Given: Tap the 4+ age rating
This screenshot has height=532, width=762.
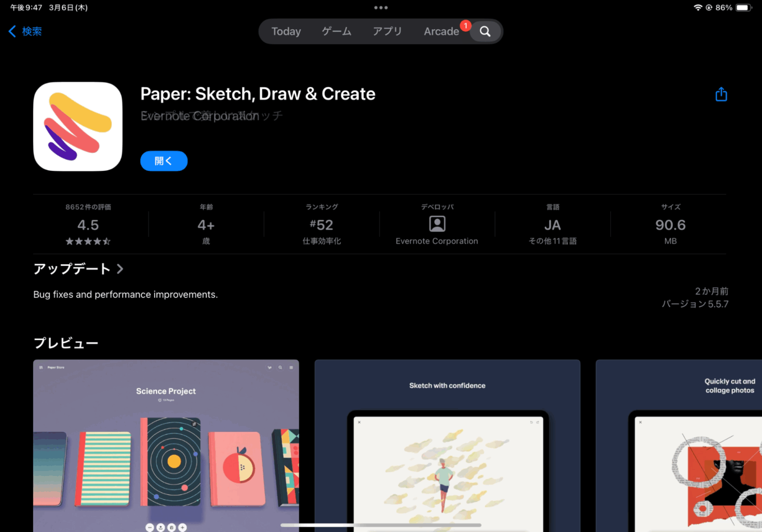Looking at the screenshot, I should [x=206, y=225].
